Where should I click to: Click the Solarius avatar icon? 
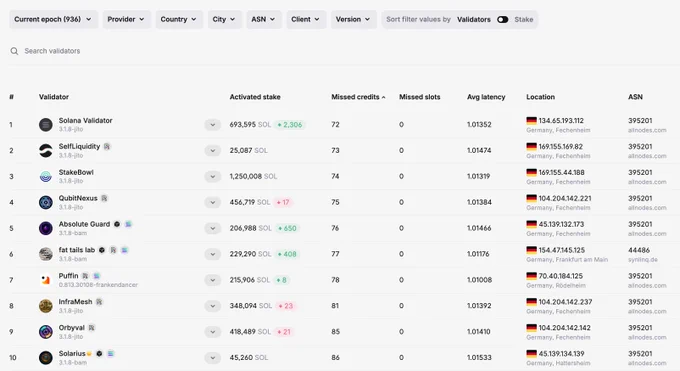(46, 358)
